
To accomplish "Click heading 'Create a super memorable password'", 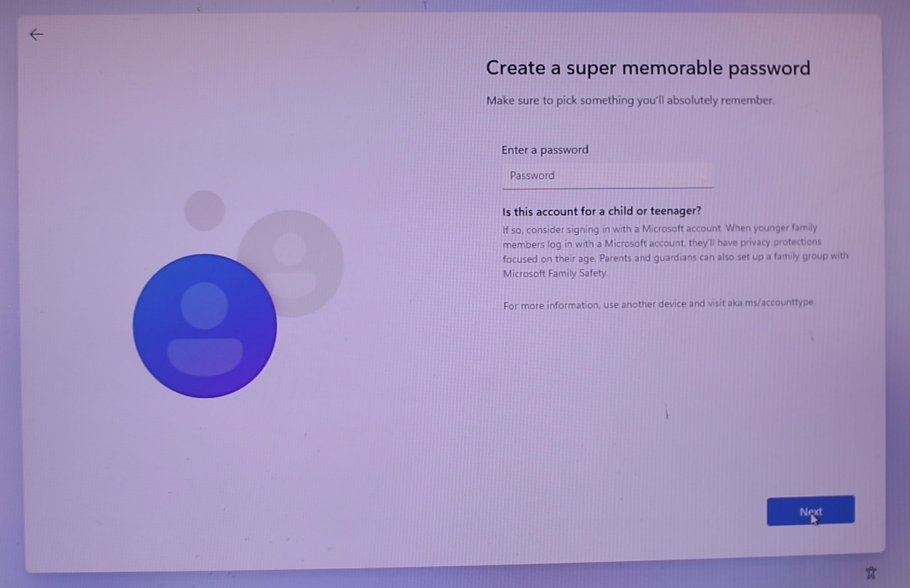I will tap(648, 68).
